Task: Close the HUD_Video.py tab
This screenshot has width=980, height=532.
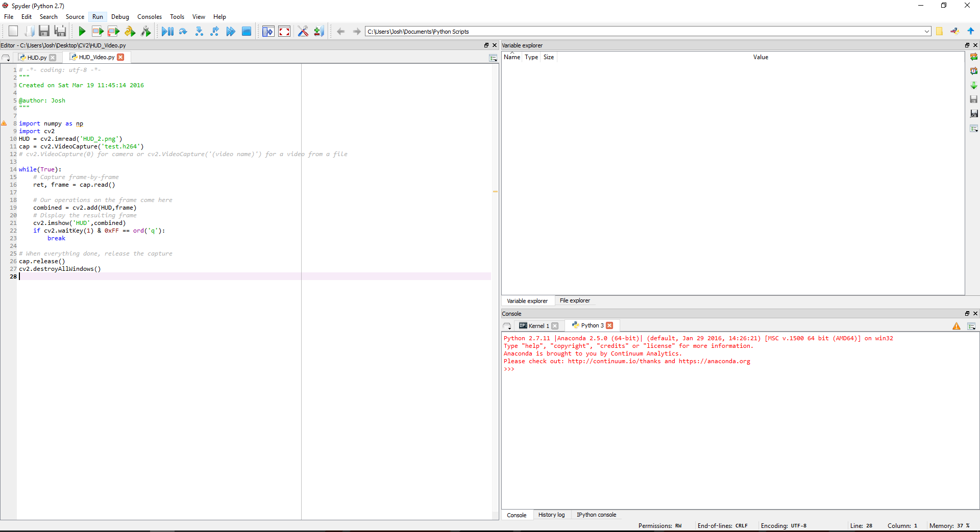Action: [x=120, y=57]
